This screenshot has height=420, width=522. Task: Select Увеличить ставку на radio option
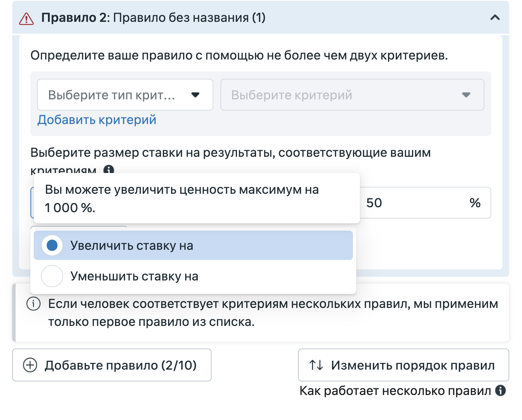tap(193, 245)
